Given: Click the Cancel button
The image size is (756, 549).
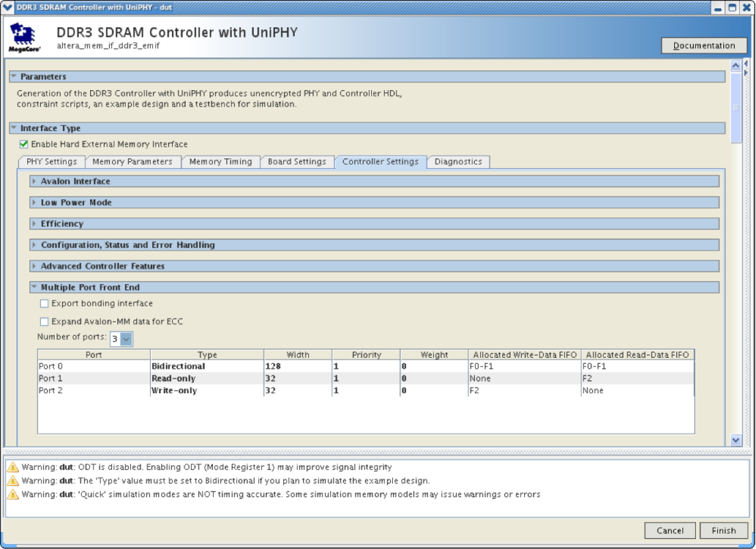Looking at the screenshot, I should 669,531.
